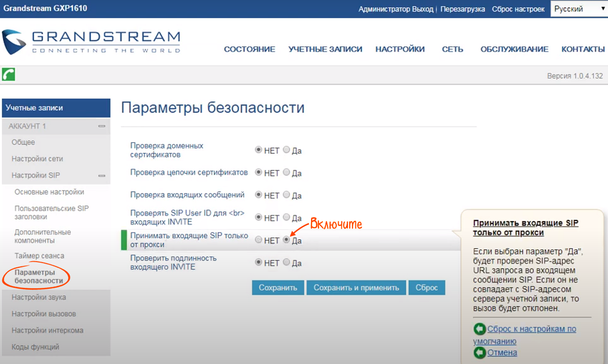Click the Версия 1.0.4.132 text

click(x=575, y=76)
